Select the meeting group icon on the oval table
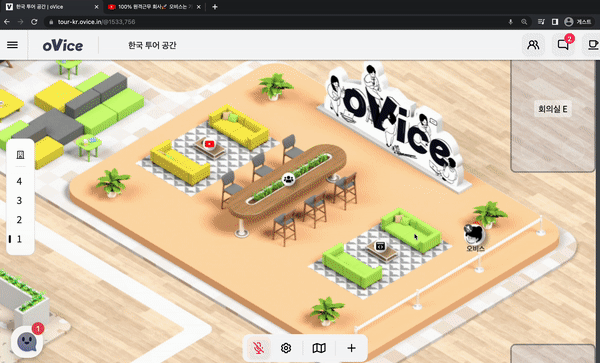 [x=289, y=179]
